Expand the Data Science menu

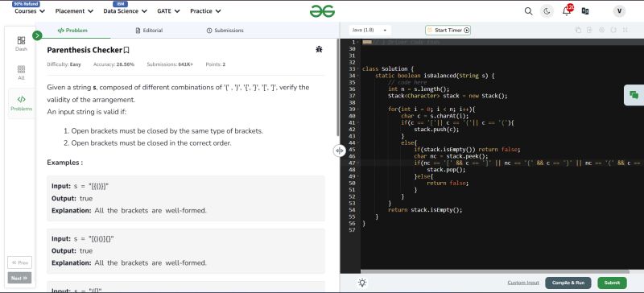click(125, 11)
